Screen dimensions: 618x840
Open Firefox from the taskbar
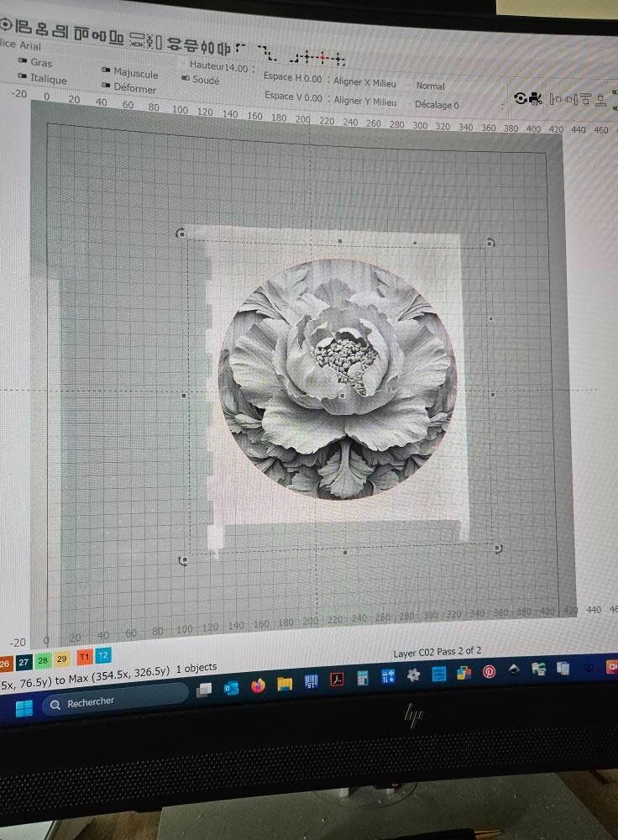[x=258, y=685]
